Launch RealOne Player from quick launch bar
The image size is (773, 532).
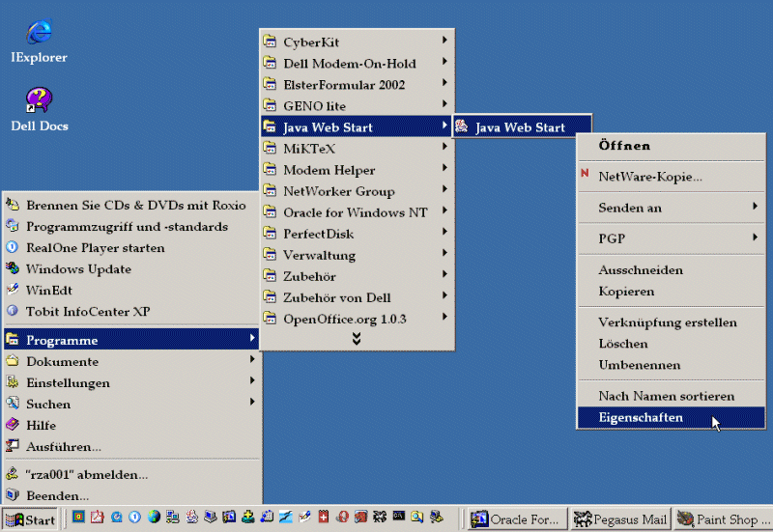click(x=134, y=517)
